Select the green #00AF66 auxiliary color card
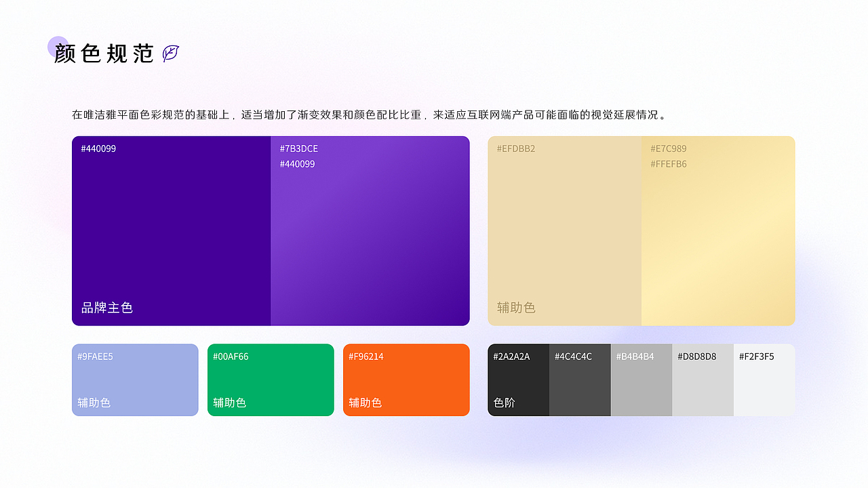This screenshot has width=868, height=488. pos(271,380)
